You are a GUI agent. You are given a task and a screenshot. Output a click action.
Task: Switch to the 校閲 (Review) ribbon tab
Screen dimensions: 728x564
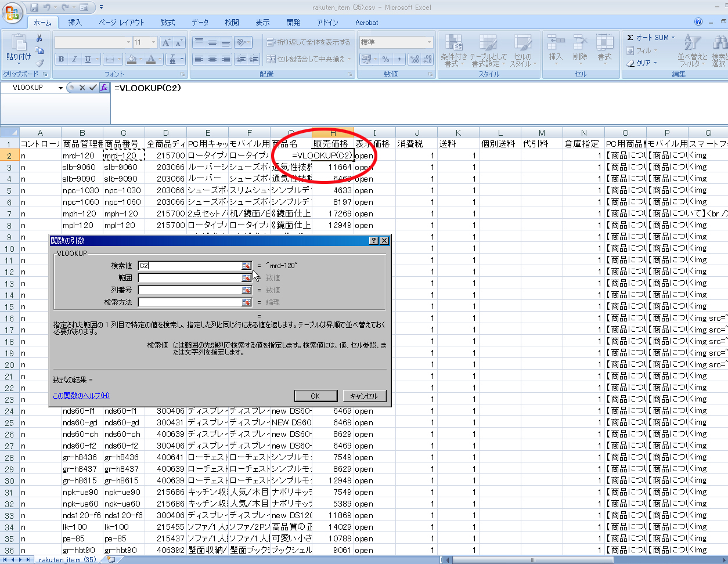coord(232,23)
